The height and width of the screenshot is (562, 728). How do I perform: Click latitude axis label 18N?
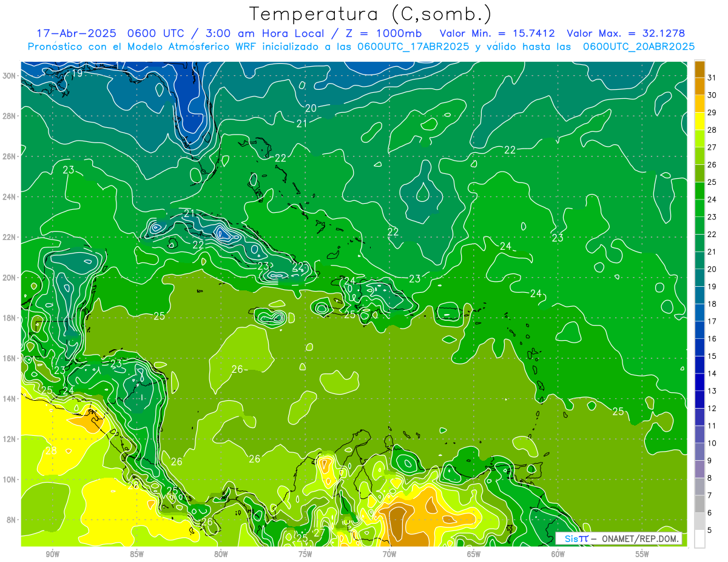(x=9, y=318)
